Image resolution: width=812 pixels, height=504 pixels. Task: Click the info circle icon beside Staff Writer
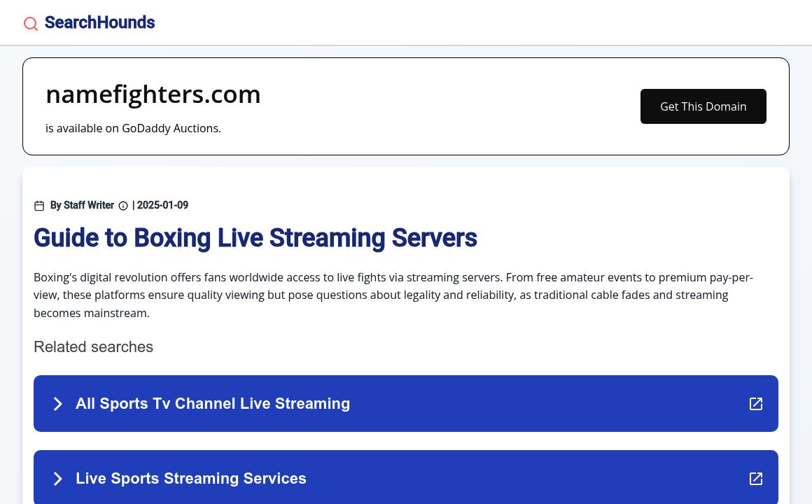(123, 206)
